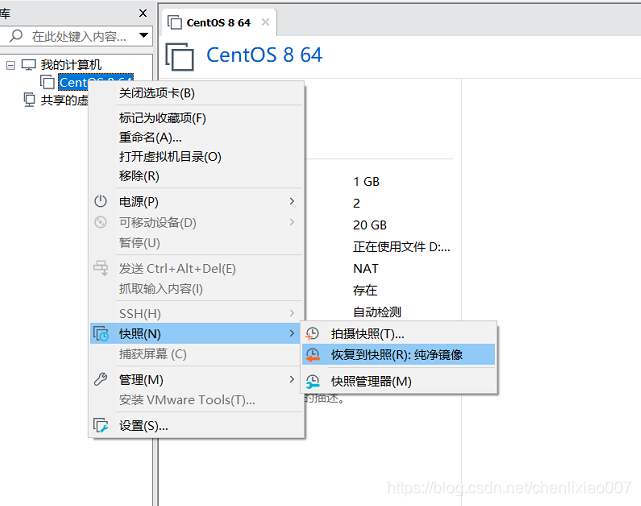Click the CentOS 8 64 blue heading
This screenshot has width=641, height=506.
(264, 55)
